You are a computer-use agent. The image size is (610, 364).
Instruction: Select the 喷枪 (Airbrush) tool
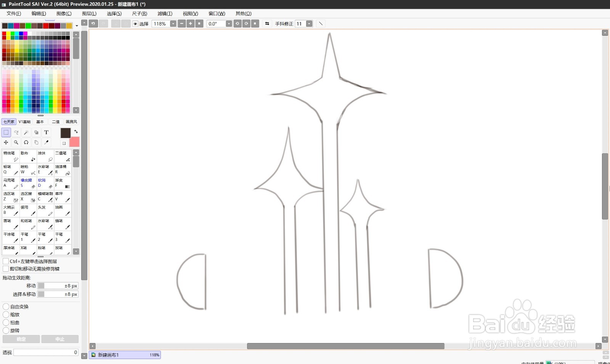tap(27, 169)
